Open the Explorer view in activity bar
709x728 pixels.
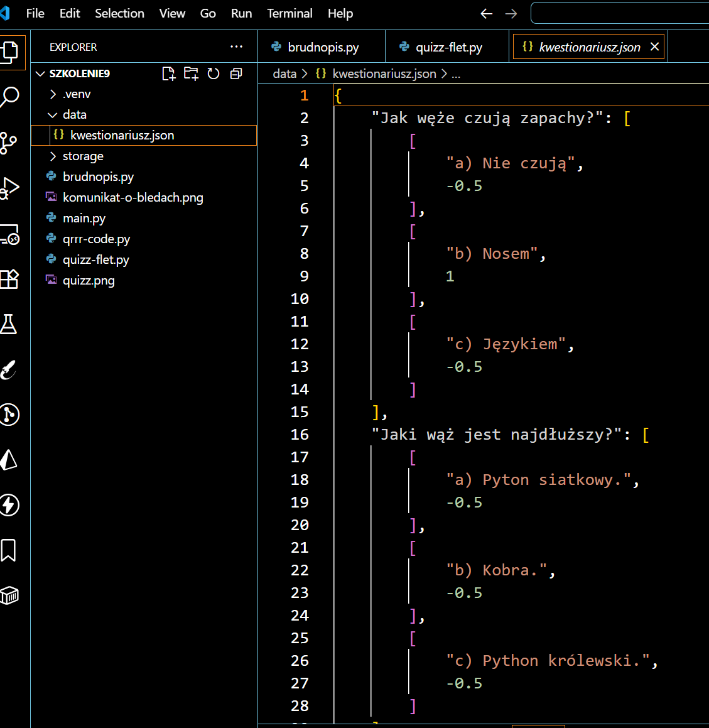tap(9, 52)
